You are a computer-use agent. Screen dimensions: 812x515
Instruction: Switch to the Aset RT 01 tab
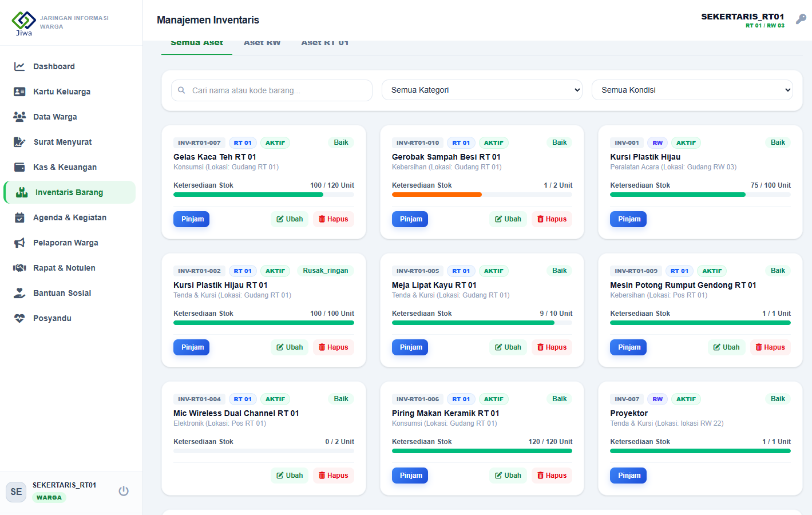(x=324, y=43)
